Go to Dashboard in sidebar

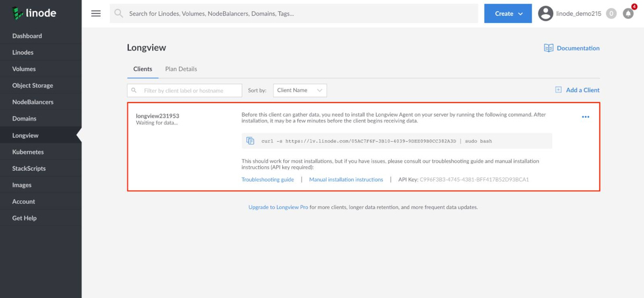click(x=40, y=36)
